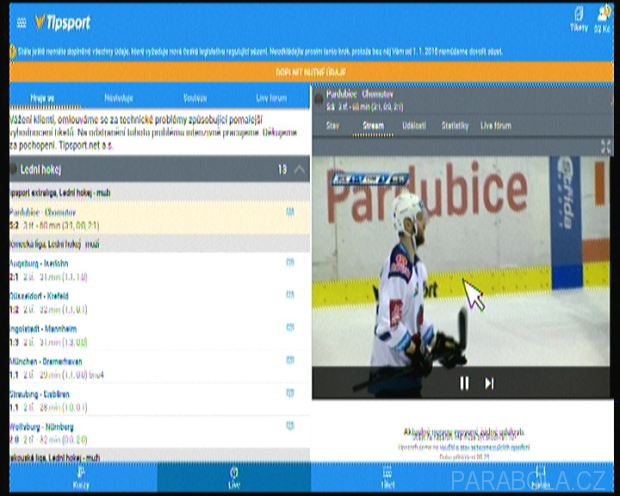Image resolution: width=620 pixels, height=496 pixels.
Task: Select the Slovenská liga league header at bottom
Action: tap(159, 457)
